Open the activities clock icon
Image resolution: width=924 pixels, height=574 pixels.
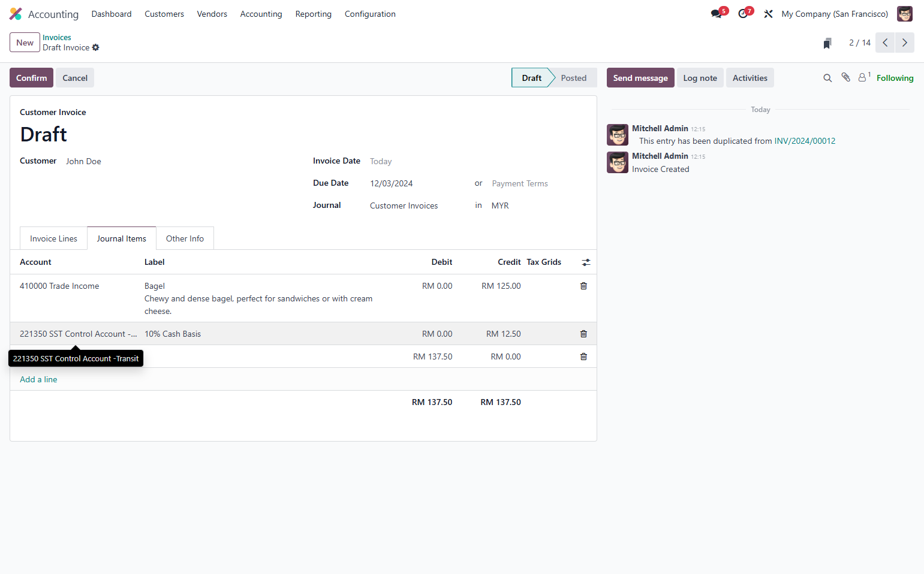pyautogui.click(x=743, y=14)
